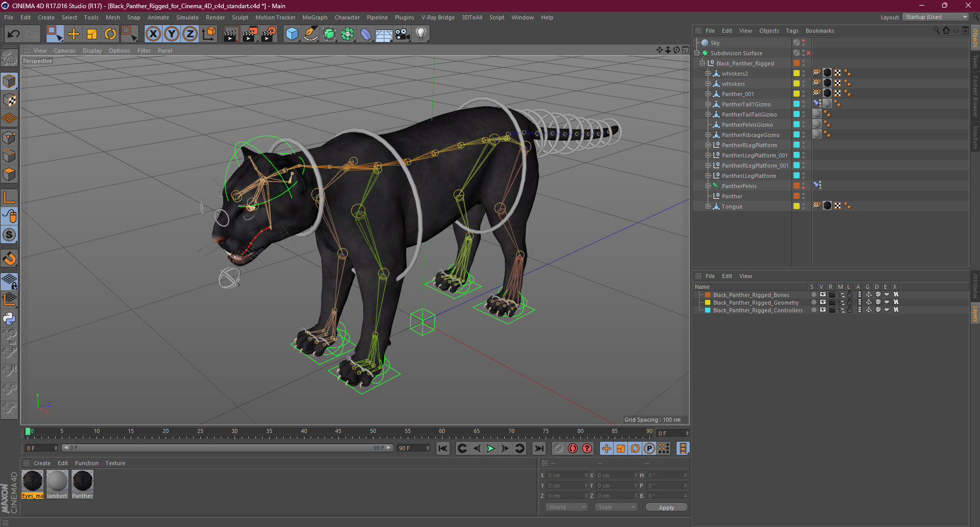
Task: Toggle solo for Black_Panther_Rigged_Geometry layer
Action: point(814,302)
